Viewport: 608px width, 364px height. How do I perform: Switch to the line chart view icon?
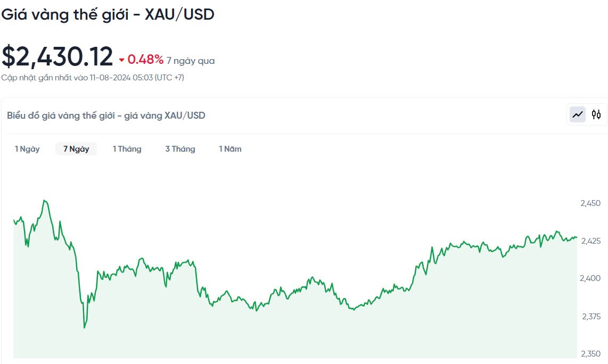click(x=578, y=114)
